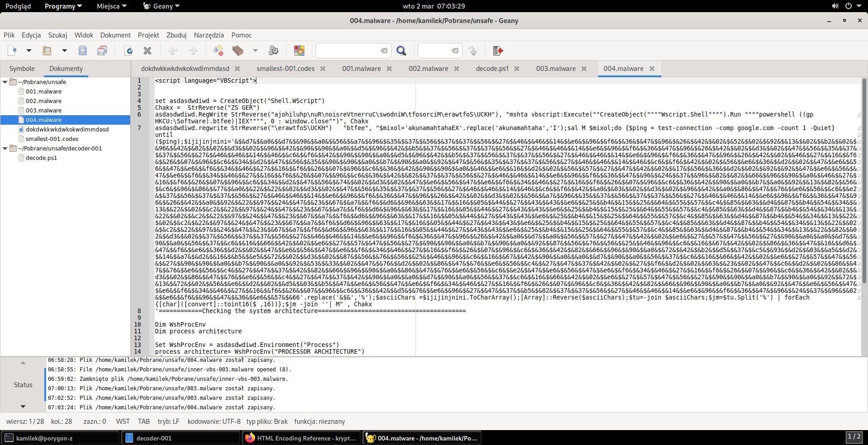868x445 pixels.
Task: Close the smallest-001.codes editor tab
Action: pyautogui.click(x=323, y=69)
